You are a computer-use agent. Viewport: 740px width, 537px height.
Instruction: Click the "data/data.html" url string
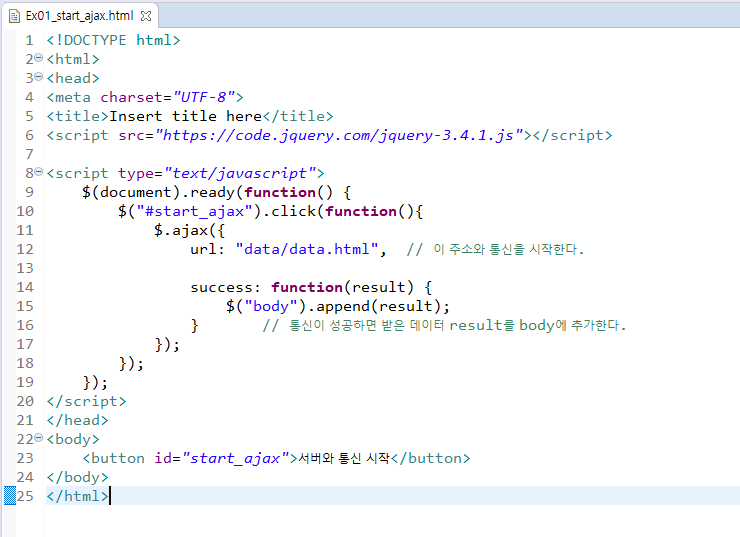point(307,249)
